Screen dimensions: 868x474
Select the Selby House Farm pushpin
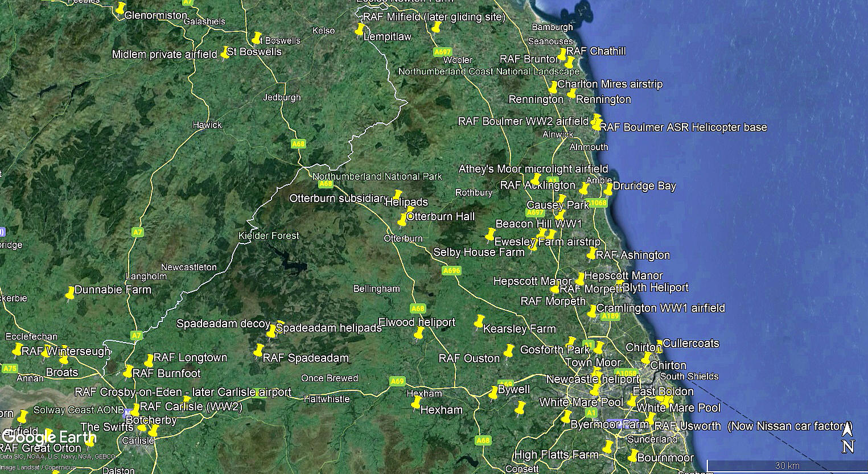pos(533,245)
